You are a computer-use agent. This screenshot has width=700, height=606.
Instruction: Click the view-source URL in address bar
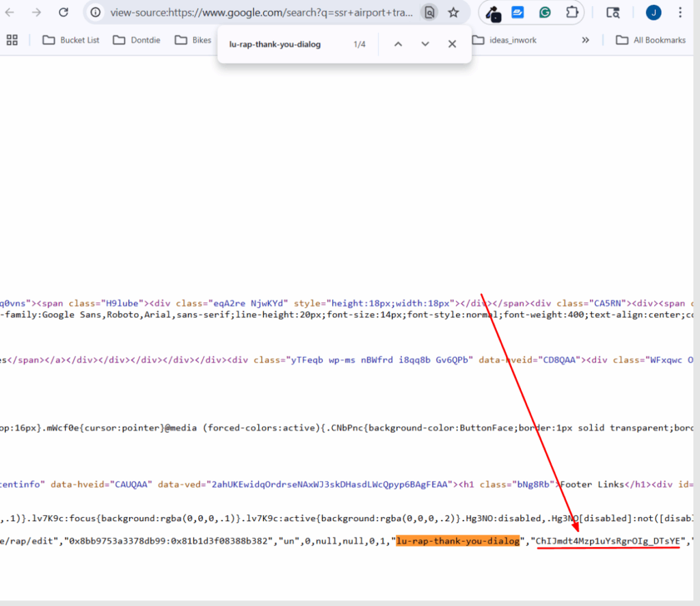(x=261, y=12)
